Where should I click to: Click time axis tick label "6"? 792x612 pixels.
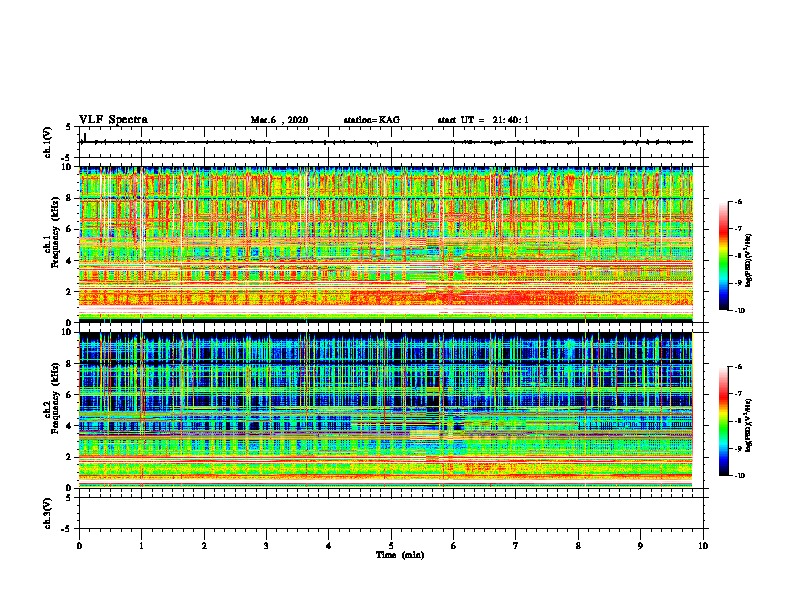pos(454,546)
